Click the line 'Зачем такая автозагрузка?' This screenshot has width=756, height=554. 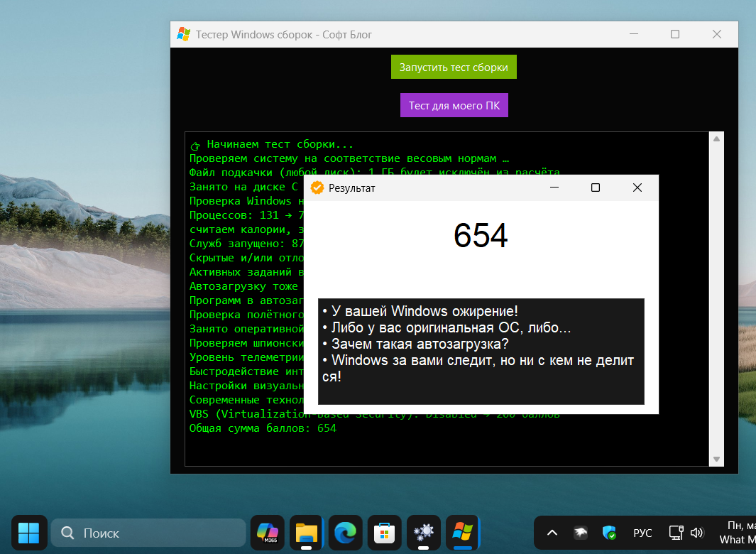(415, 344)
